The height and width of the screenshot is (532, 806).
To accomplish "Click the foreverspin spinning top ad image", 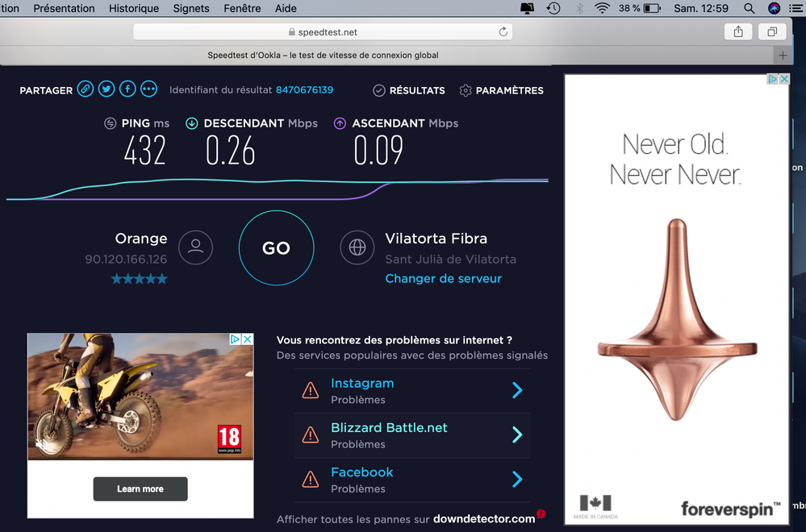I will click(677, 321).
